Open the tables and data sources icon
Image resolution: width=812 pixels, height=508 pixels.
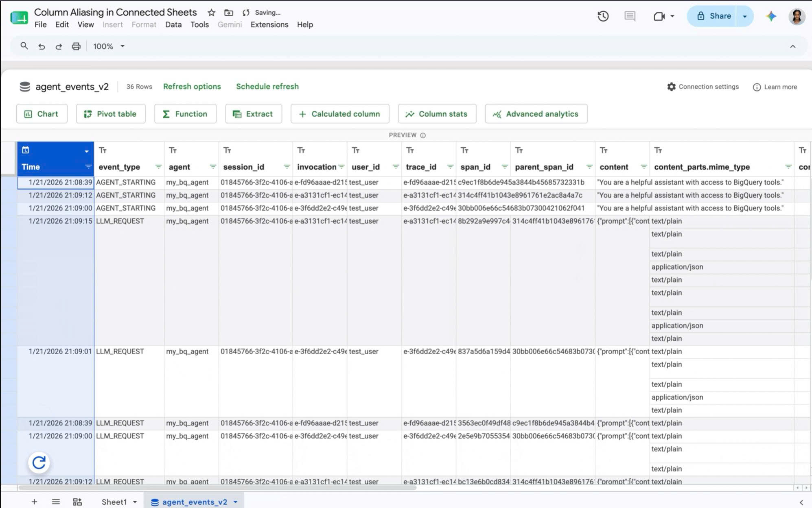tap(77, 502)
